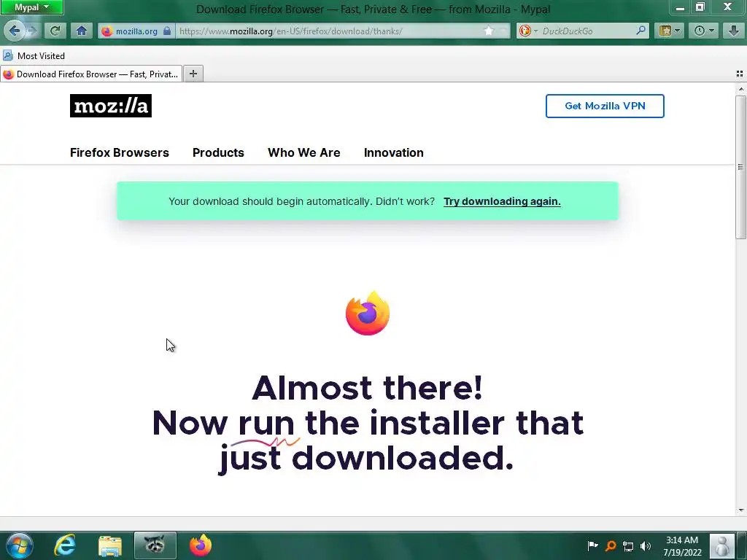Click the scrollbar up arrow

tap(741, 89)
